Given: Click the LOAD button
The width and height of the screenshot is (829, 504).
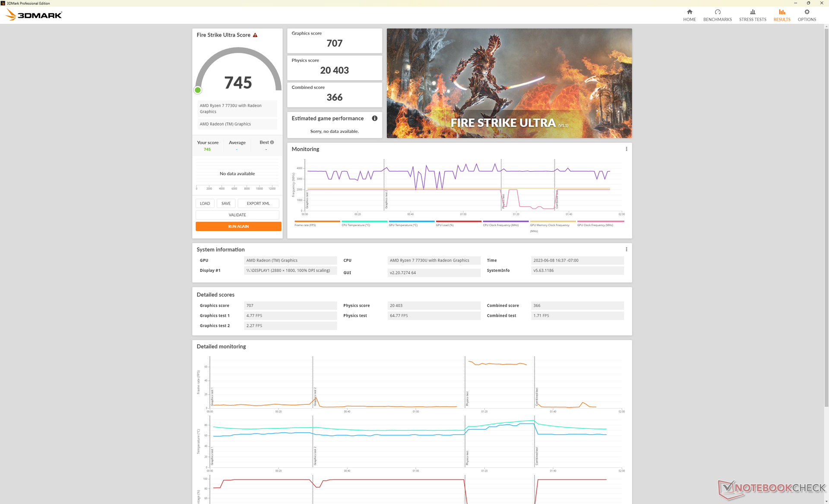Looking at the screenshot, I should 205,203.
